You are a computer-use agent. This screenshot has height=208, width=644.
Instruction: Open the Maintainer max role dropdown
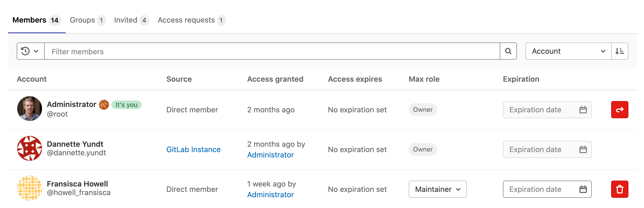click(437, 189)
